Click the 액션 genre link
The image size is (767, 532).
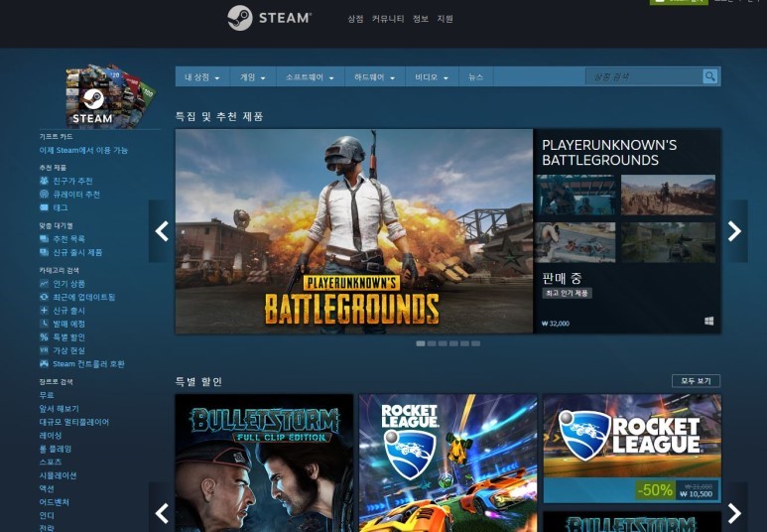47,488
